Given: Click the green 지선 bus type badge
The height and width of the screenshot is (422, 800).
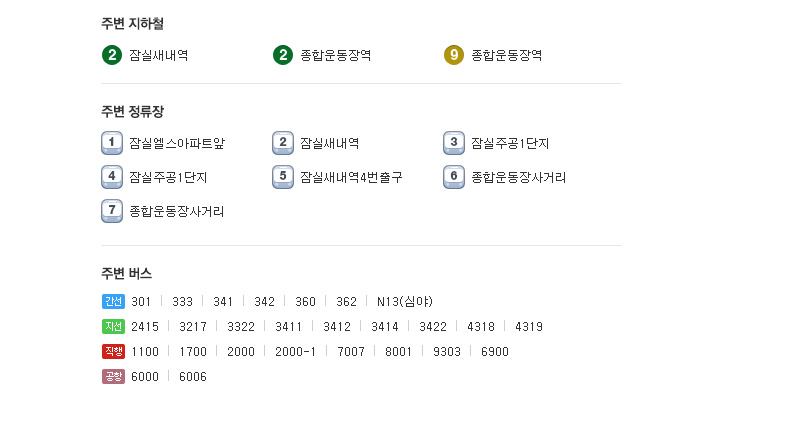Looking at the screenshot, I should click(113, 327).
